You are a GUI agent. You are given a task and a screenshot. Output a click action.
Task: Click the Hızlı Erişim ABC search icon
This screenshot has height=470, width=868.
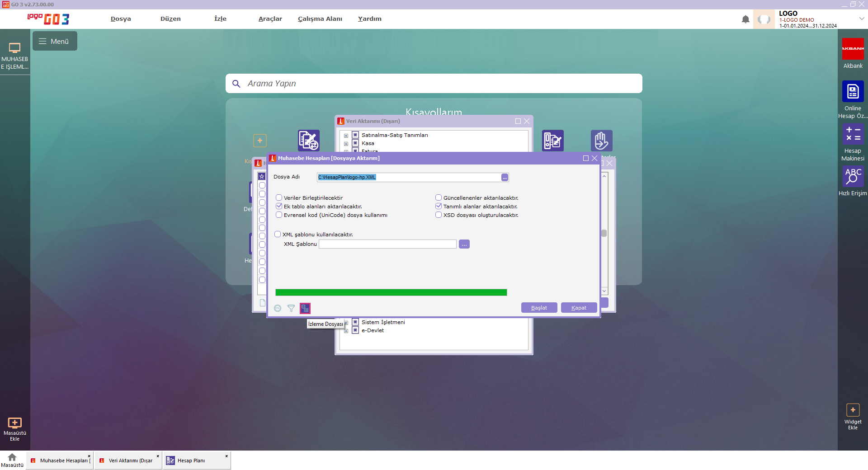[853, 176]
